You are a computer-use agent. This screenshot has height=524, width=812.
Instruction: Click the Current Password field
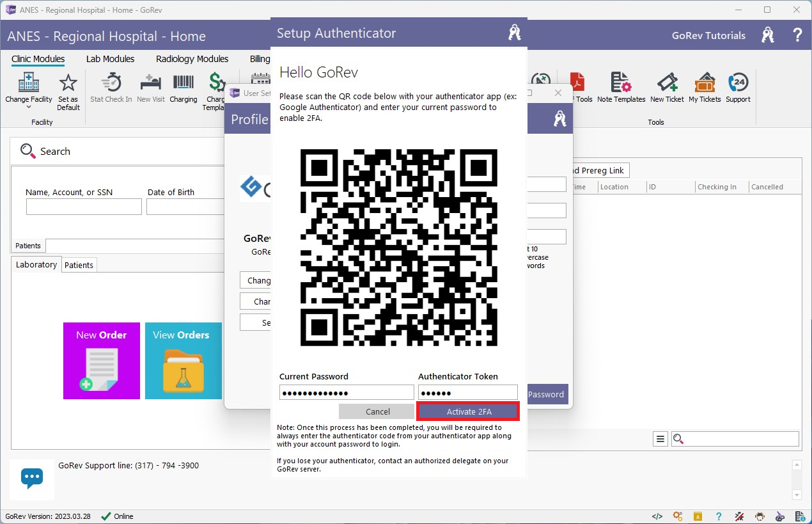point(347,393)
